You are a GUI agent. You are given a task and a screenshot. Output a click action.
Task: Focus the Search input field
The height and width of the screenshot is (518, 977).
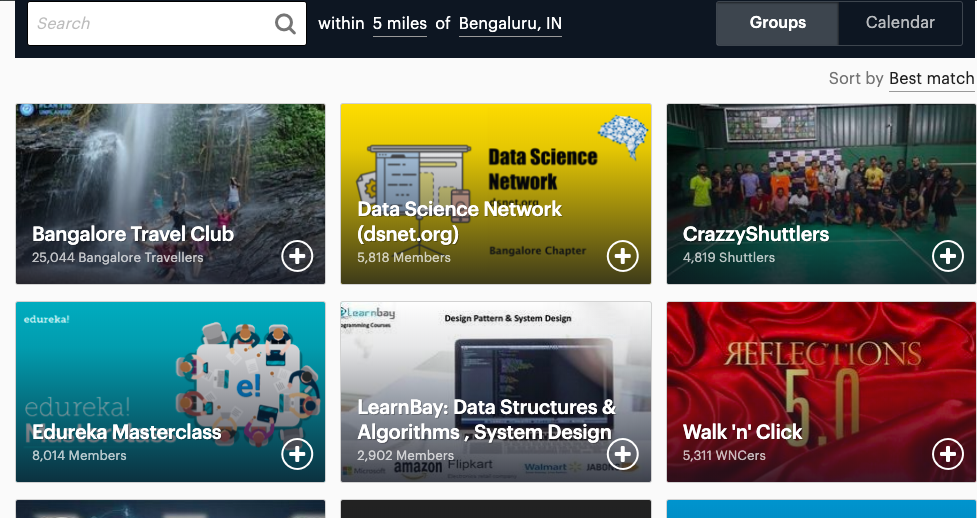pyautogui.click(x=150, y=24)
